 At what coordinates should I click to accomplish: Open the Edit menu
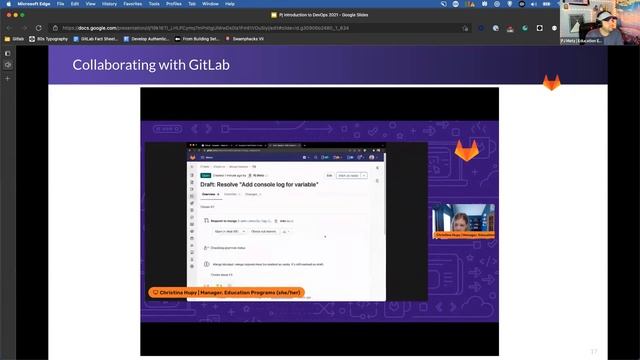[x=75, y=4]
